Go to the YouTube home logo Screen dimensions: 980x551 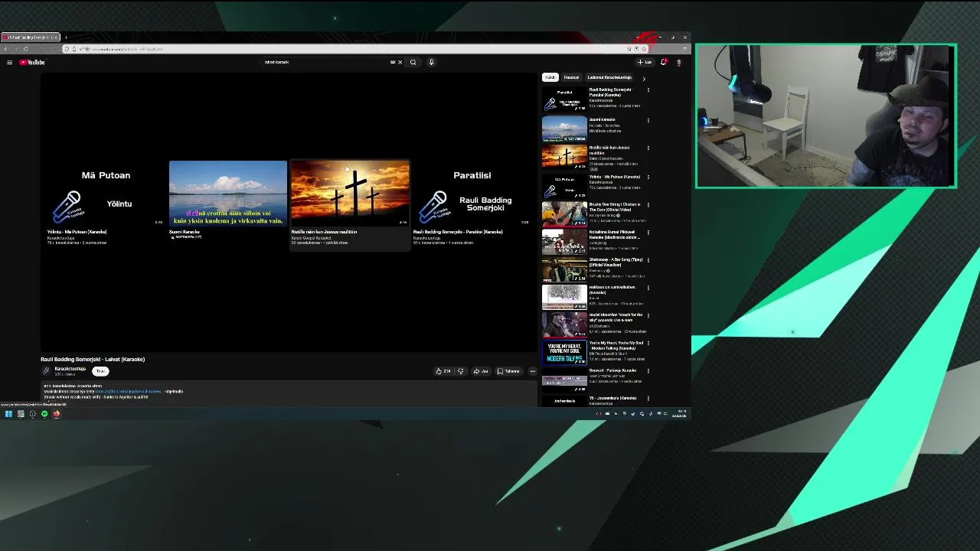click(x=32, y=62)
